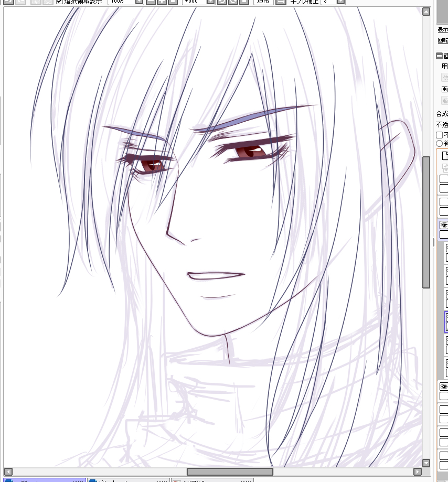This screenshot has width=448, height=482.
Task: Click the horizontal scrollbar right arrow
Action: pos(418,472)
